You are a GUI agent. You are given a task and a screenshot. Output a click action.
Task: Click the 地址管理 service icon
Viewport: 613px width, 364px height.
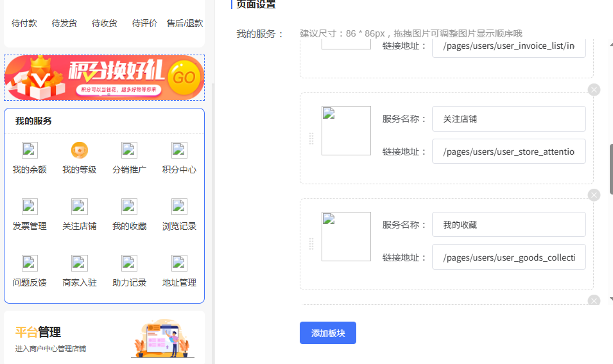[179, 263]
